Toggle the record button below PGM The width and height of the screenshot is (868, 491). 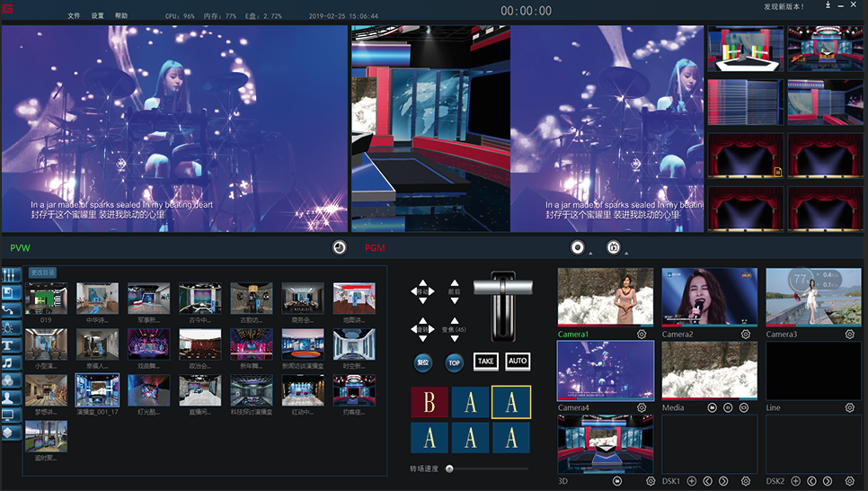578,247
